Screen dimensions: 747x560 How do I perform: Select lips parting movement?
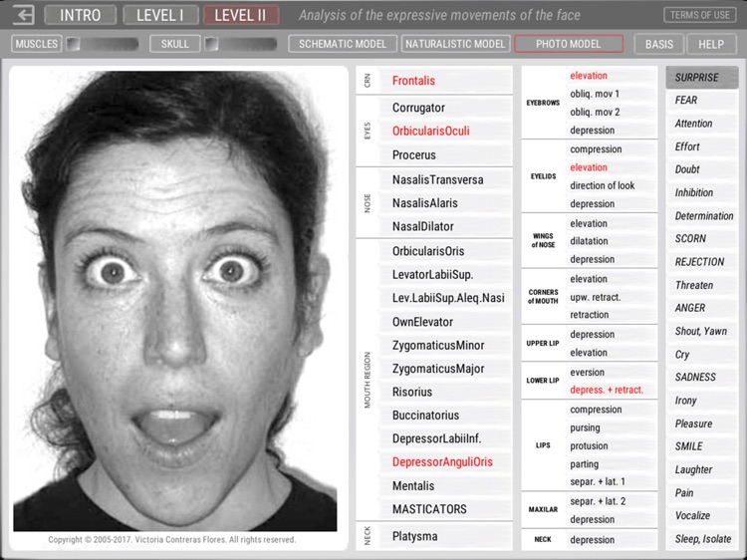612,463
